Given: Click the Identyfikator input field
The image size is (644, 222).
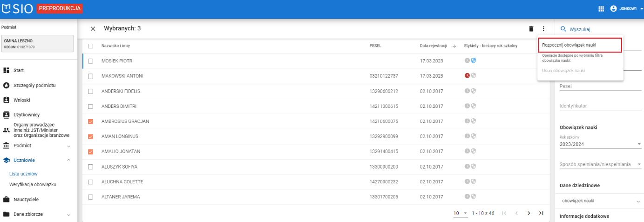Looking at the screenshot, I should [x=600, y=106].
